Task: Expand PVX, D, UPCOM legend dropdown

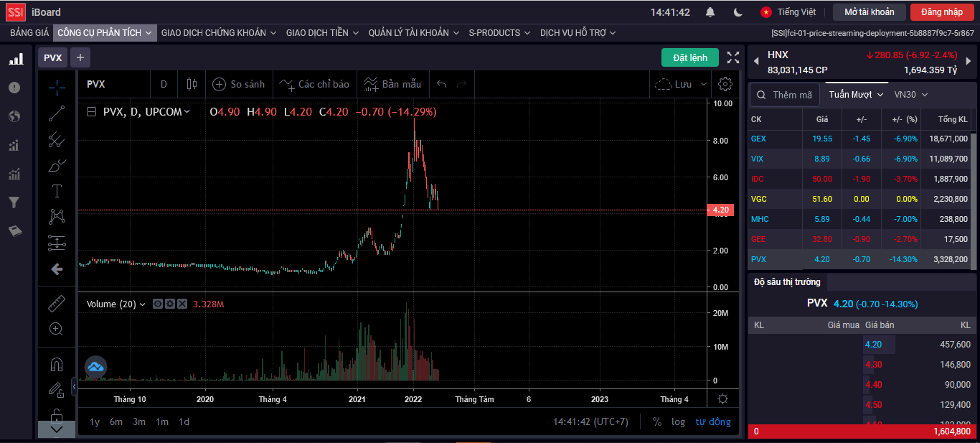Action: pyautogui.click(x=187, y=111)
